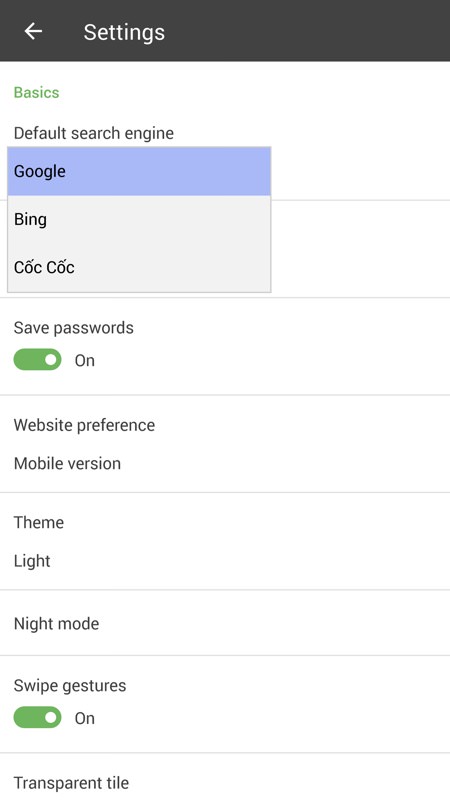
Task: Choose Bing from search engine list
Action: click(139, 219)
